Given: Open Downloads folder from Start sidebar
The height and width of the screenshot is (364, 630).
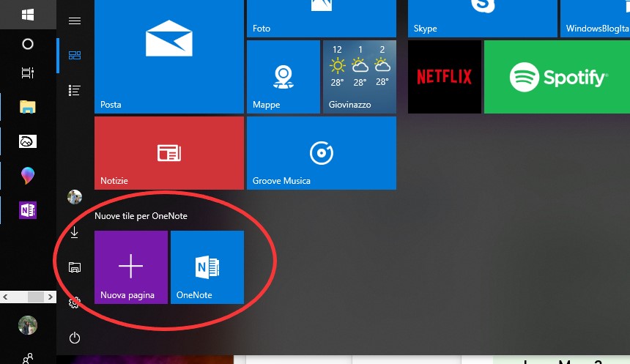Looking at the screenshot, I should [75, 233].
